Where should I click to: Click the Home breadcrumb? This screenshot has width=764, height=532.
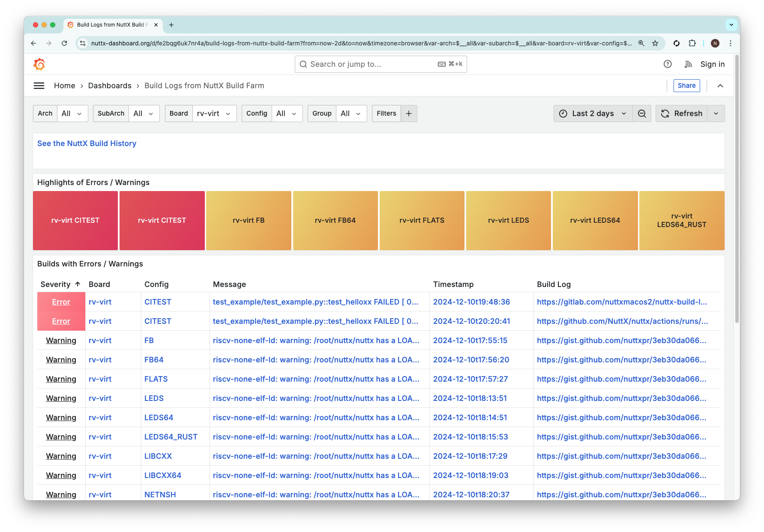(x=64, y=86)
